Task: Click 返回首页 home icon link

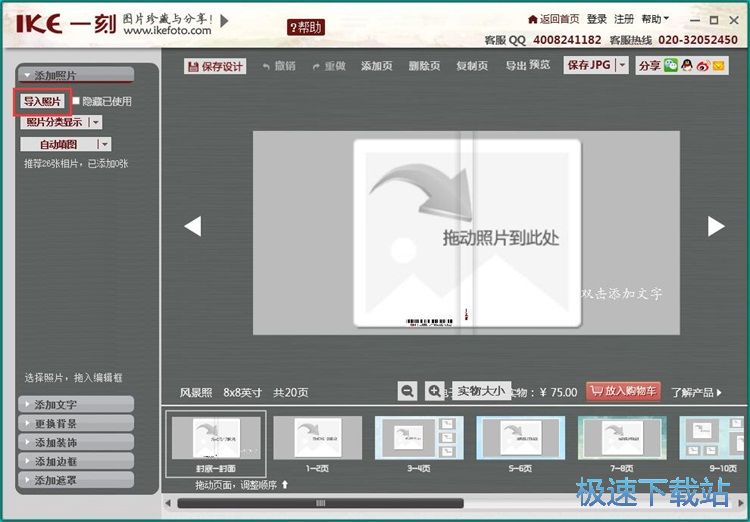Action: pyautogui.click(x=553, y=19)
